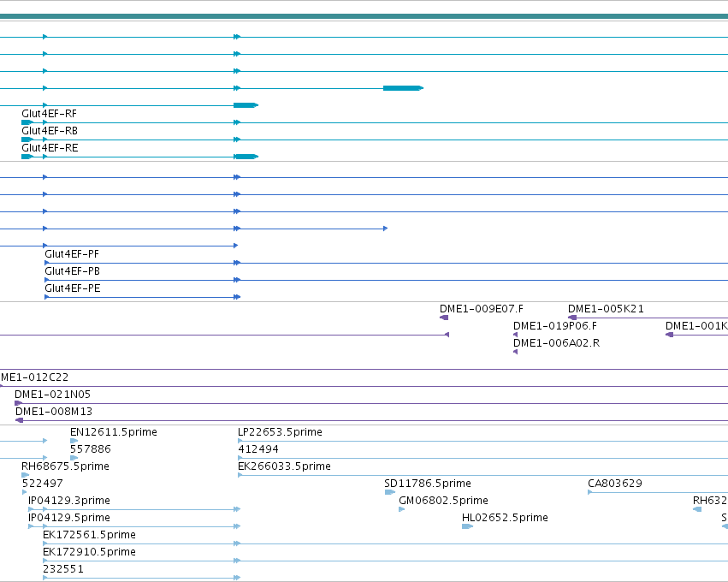This screenshot has height=582, width=728.
Task: Click the DME1-008M13 clone label
Action: click(x=54, y=412)
